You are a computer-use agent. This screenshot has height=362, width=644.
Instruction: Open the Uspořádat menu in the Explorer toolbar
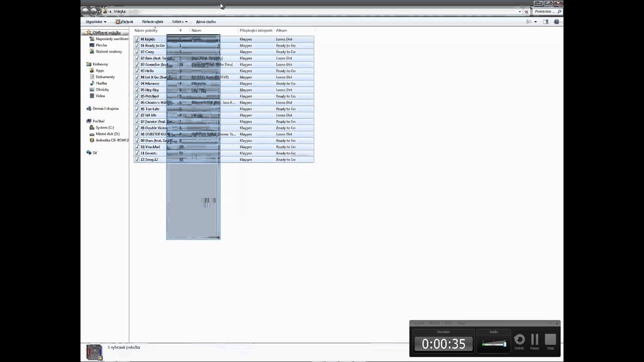[x=96, y=22]
